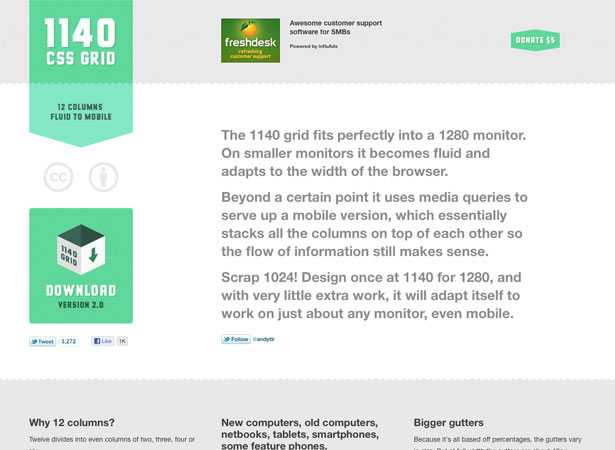This screenshot has height=450, width=615.
Task: Open the 'Awesome customer support software' ad text
Action: [336, 27]
